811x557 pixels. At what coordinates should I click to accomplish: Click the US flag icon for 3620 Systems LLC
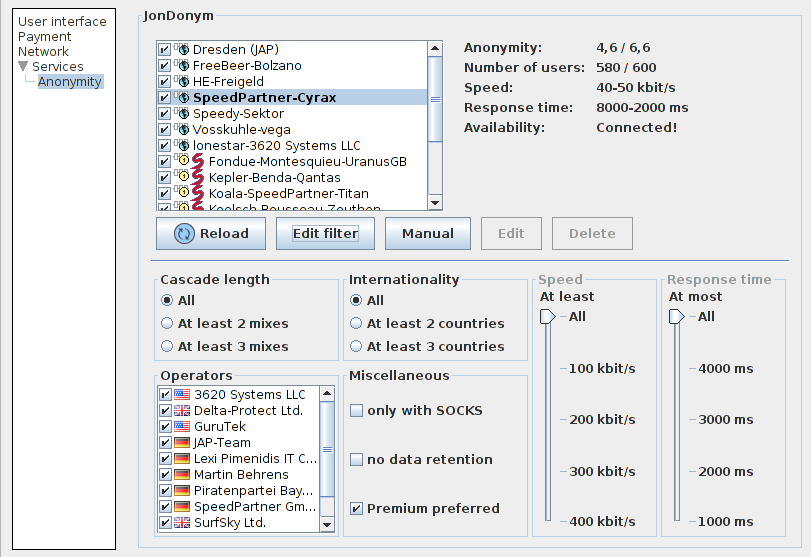pos(182,395)
